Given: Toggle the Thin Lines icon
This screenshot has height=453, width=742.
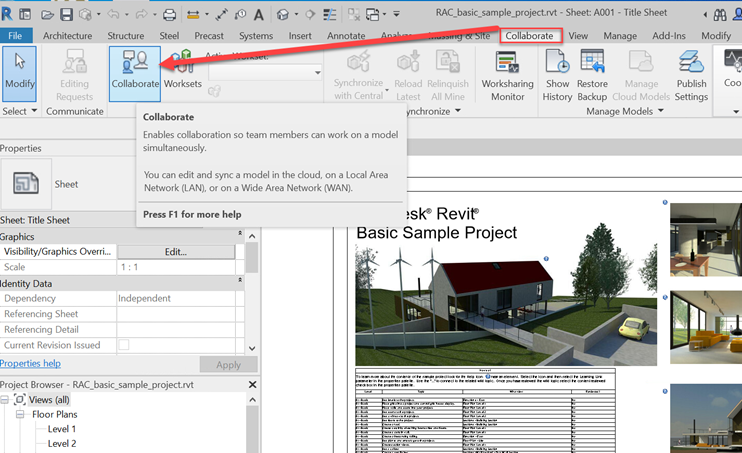Looking at the screenshot, I should [330, 15].
